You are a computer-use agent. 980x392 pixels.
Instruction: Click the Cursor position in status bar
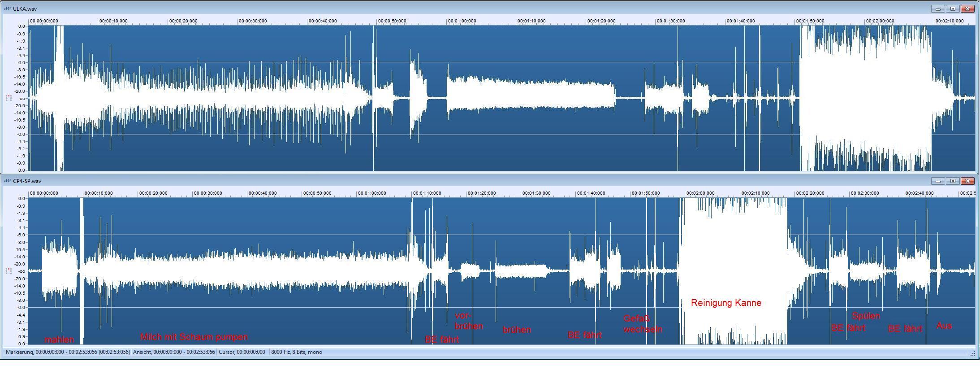pyautogui.click(x=242, y=352)
